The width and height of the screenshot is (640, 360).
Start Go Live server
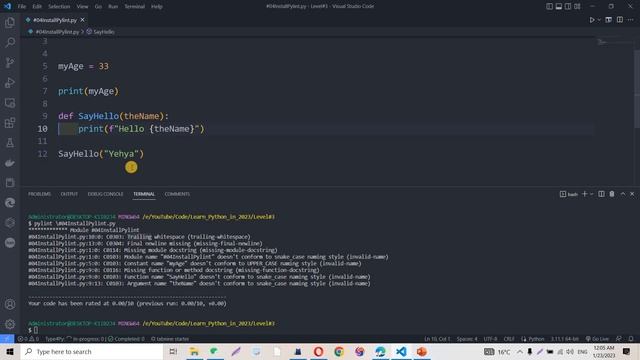coord(597,339)
